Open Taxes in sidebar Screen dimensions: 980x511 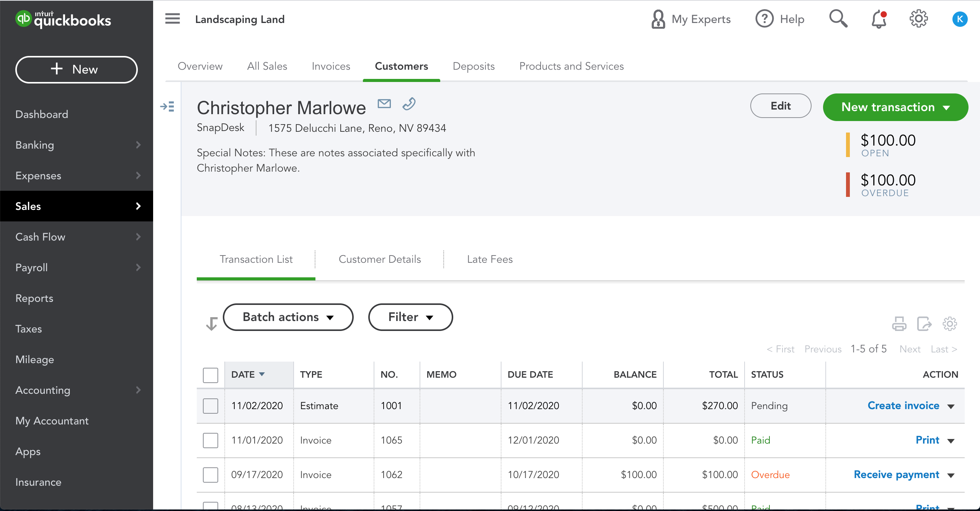tap(77, 329)
